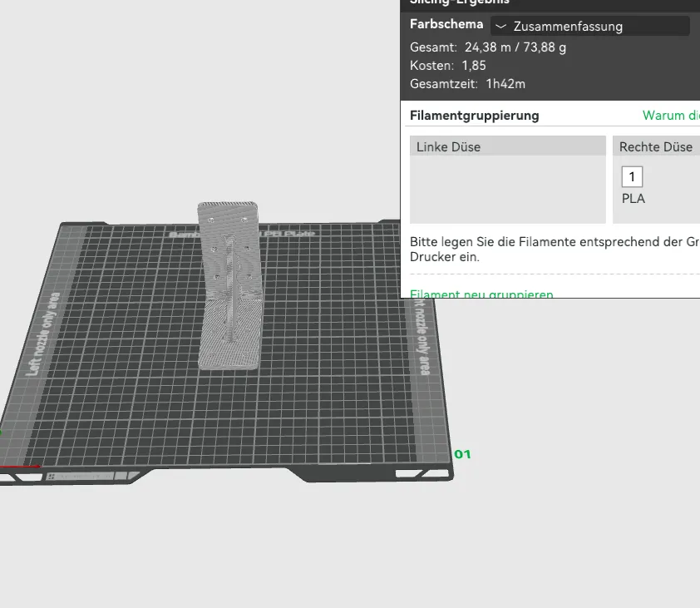Click the 'Filament neu gruppieren' link
The image size is (700, 608).
tap(481, 294)
